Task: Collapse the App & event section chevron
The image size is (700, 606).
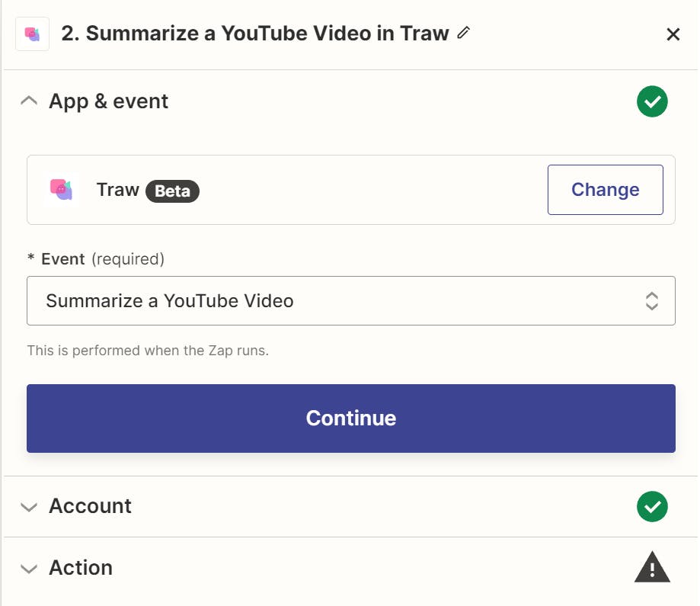Action: point(29,101)
